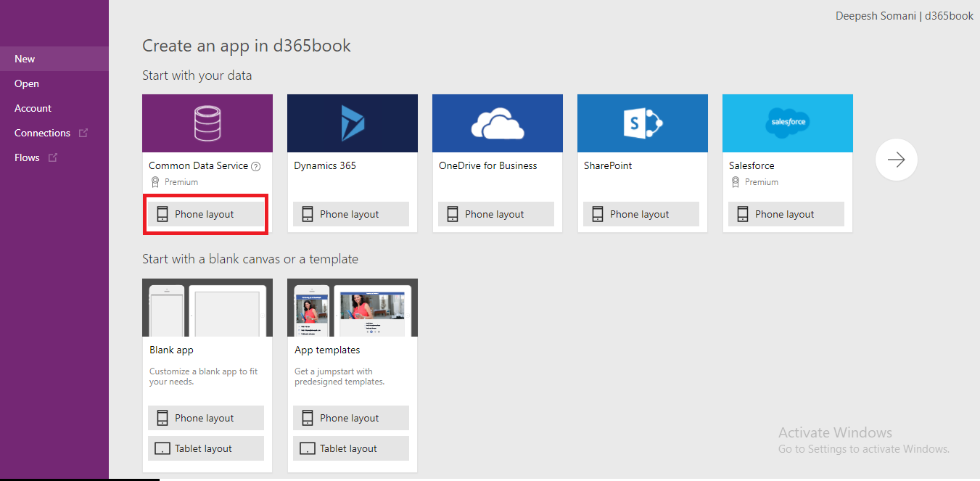Click the 'Customize a blank app' description text
The image size is (980, 481).
[x=204, y=377]
